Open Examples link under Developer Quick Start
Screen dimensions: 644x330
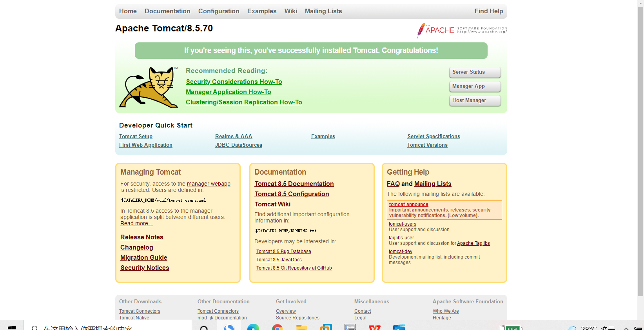coord(323,136)
